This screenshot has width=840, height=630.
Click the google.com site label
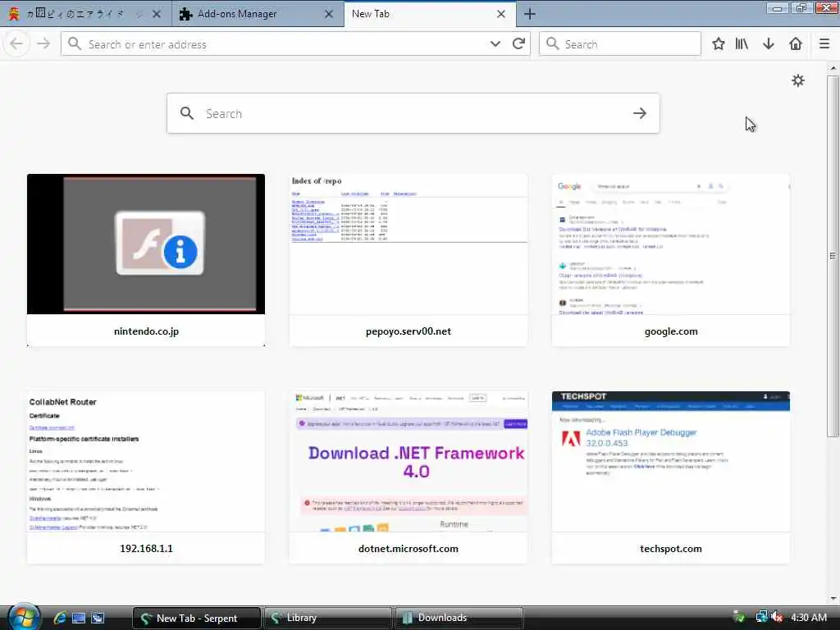tap(671, 331)
